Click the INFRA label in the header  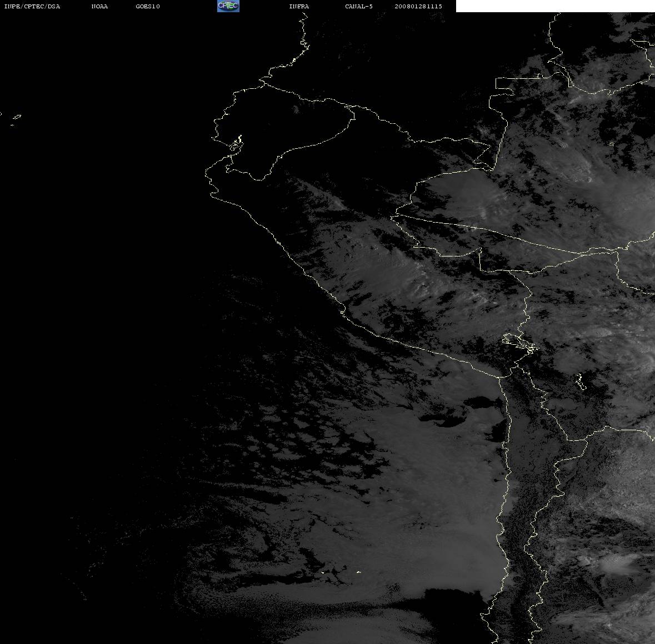(299, 6)
